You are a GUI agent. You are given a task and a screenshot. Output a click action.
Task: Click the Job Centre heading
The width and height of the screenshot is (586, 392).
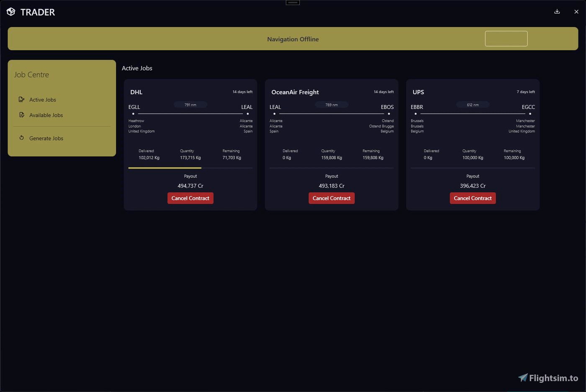pos(31,74)
